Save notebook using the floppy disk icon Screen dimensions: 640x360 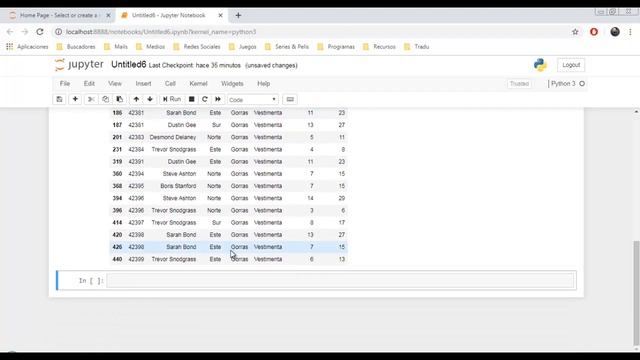tap(60, 99)
